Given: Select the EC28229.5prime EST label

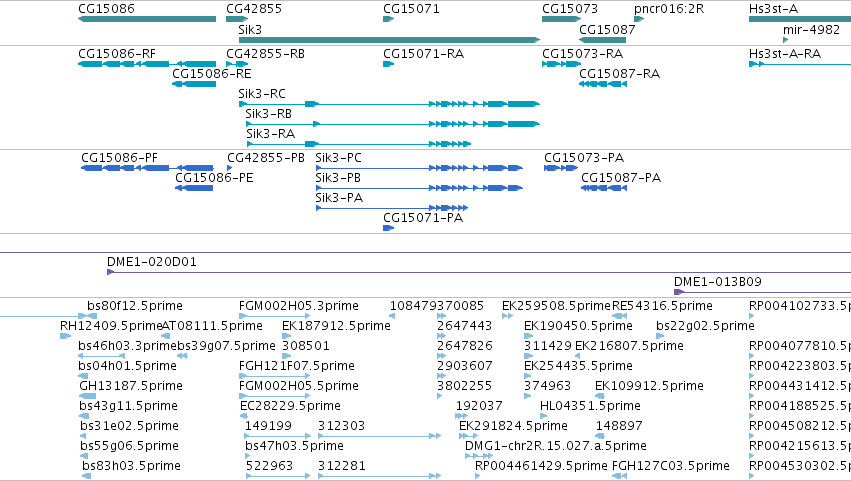Looking at the screenshot, I should (x=290, y=407).
